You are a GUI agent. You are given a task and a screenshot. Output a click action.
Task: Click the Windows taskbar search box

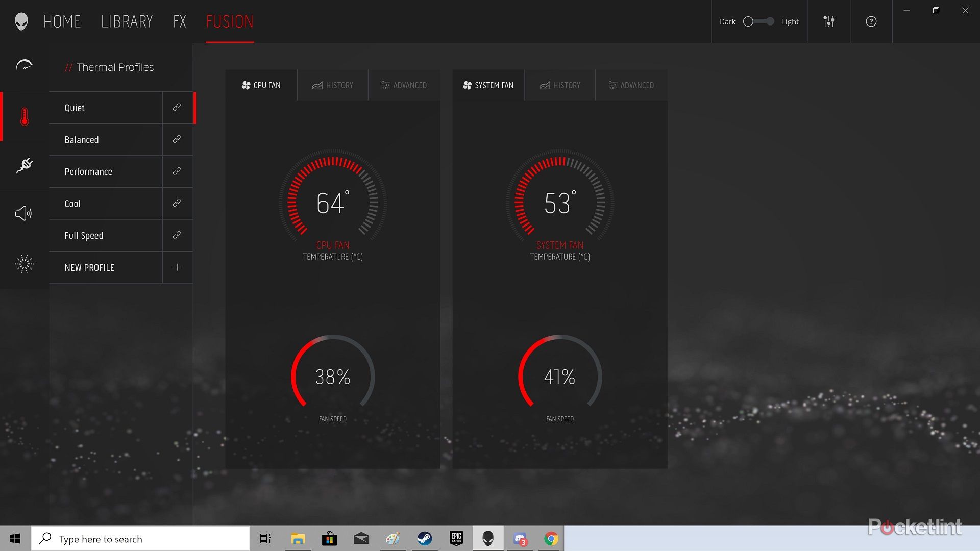coord(140,539)
